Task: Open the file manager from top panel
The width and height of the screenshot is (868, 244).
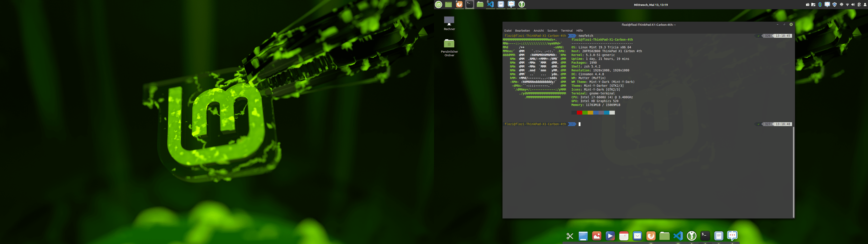Action: pos(480,4)
